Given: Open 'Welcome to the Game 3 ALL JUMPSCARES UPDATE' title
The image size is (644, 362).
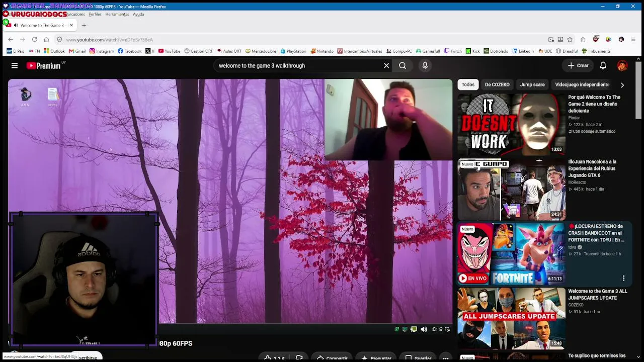Looking at the screenshot, I should (x=598, y=294).
